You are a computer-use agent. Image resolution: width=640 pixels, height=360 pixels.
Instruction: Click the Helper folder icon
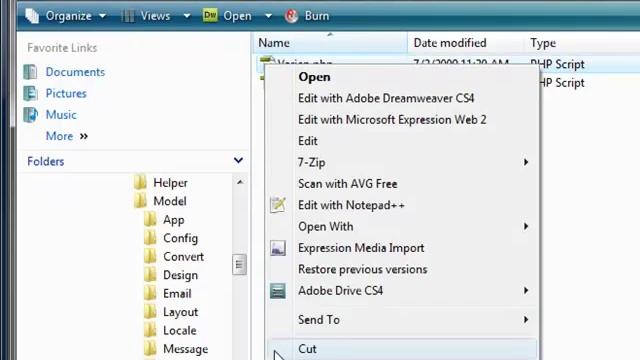[140, 182]
